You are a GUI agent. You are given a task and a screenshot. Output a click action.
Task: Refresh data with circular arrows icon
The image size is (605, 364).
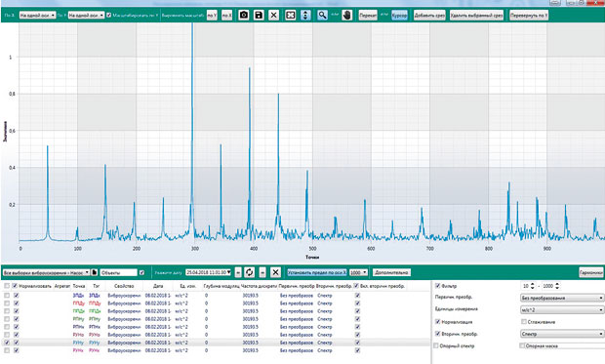point(250,272)
